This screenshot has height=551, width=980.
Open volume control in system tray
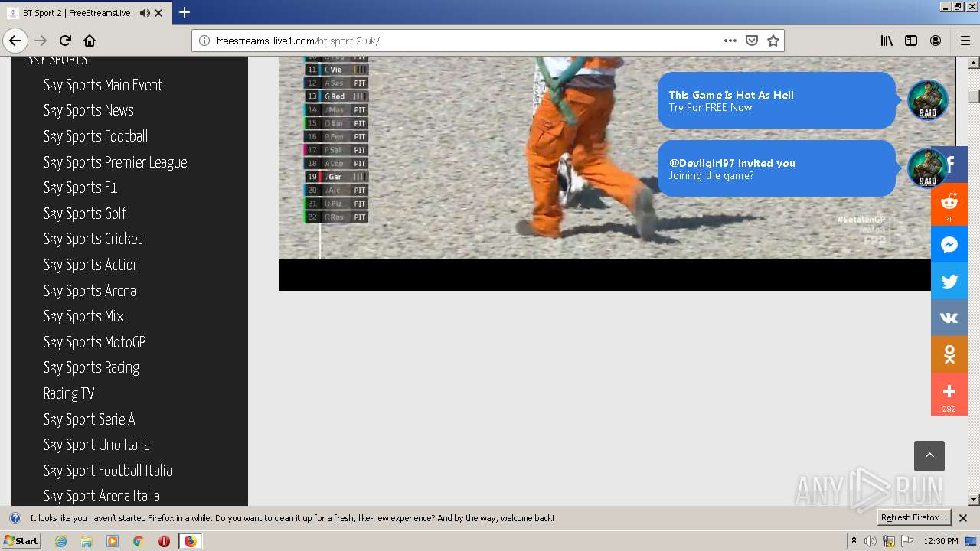(x=871, y=541)
